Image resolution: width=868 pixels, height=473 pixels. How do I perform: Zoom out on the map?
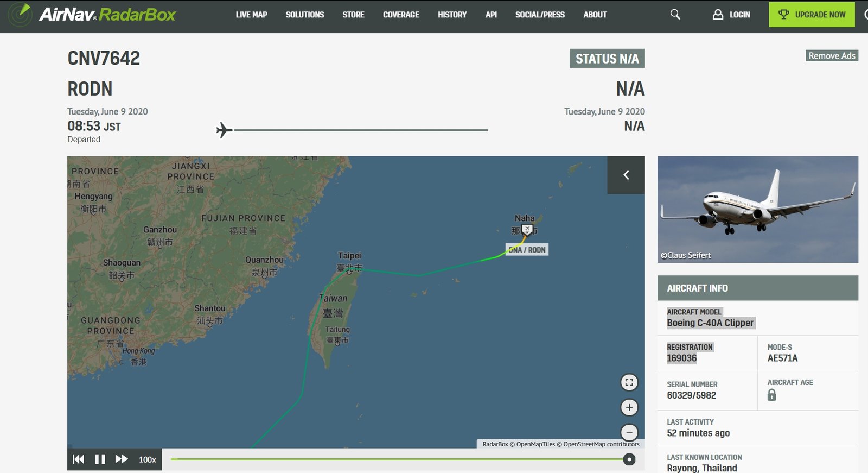[629, 432]
